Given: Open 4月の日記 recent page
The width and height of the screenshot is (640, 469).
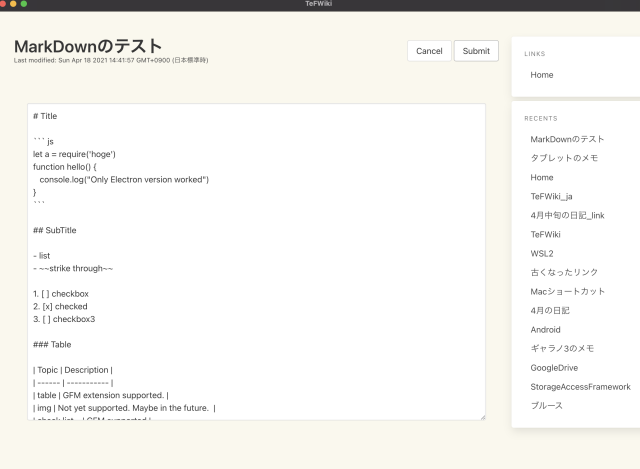Looking at the screenshot, I should click(x=550, y=311).
